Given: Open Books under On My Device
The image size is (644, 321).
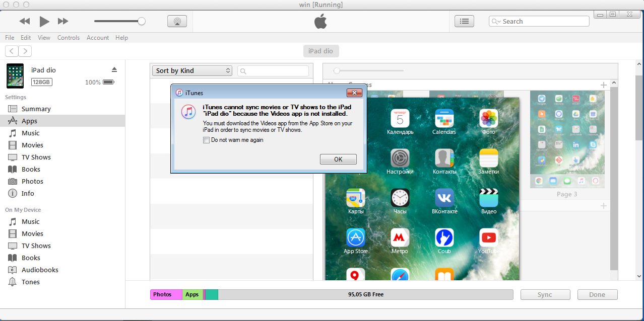Looking at the screenshot, I should tap(62, 258).
